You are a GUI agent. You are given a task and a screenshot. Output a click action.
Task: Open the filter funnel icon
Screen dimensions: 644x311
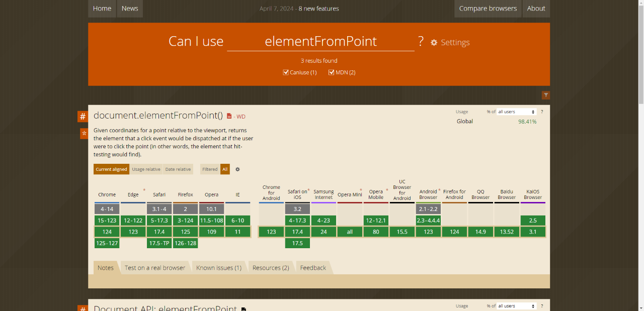click(x=546, y=95)
